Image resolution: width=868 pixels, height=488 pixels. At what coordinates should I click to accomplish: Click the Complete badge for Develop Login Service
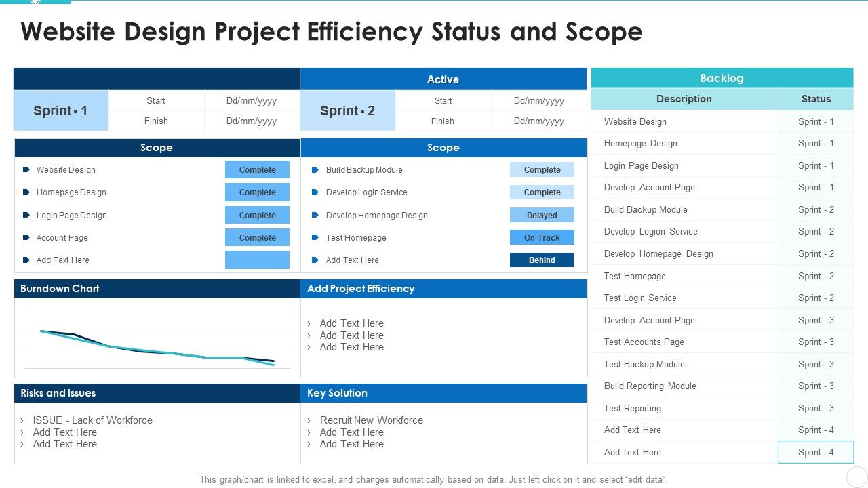[542, 192]
